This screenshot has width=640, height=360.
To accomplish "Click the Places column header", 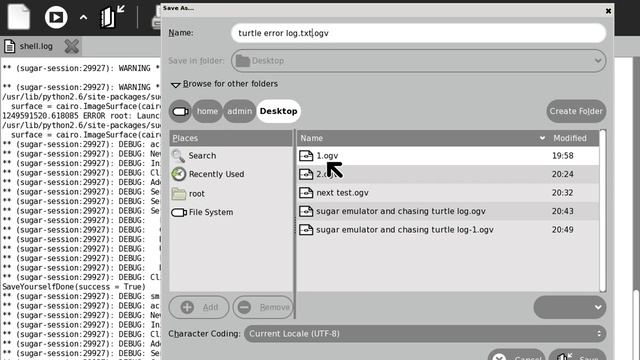I will 231,138.
